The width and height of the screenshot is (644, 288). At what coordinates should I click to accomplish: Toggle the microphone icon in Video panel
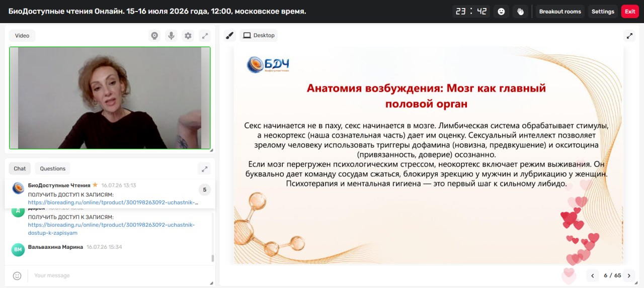coord(171,36)
